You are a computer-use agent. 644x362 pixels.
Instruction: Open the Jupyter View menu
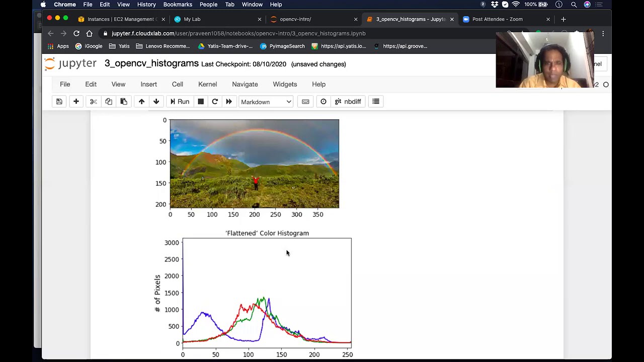(x=118, y=84)
